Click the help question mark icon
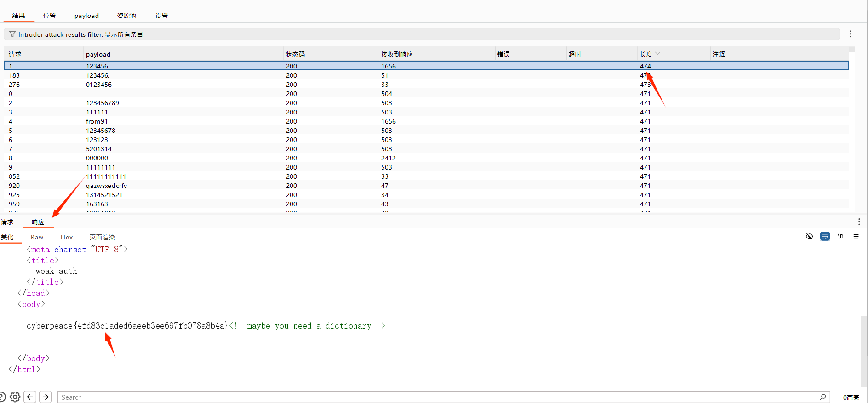The image size is (868, 403). [x=2, y=397]
